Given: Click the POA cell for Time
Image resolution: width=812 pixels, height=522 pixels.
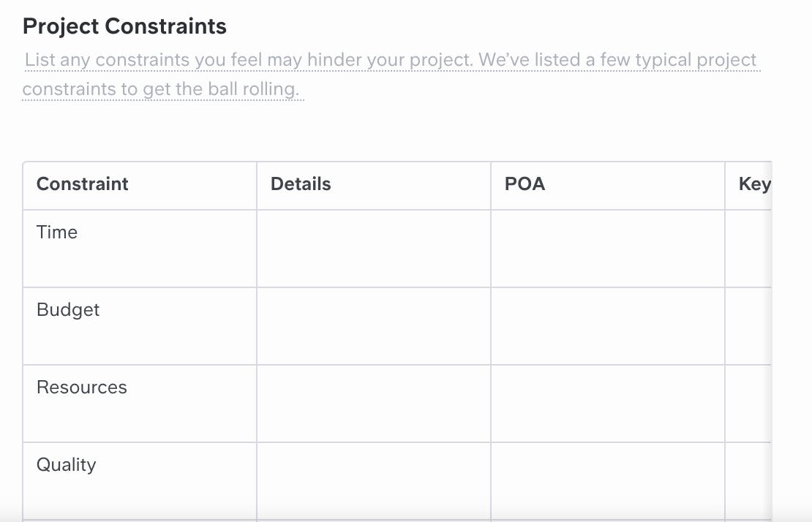Looking at the screenshot, I should [x=607, y=249].
